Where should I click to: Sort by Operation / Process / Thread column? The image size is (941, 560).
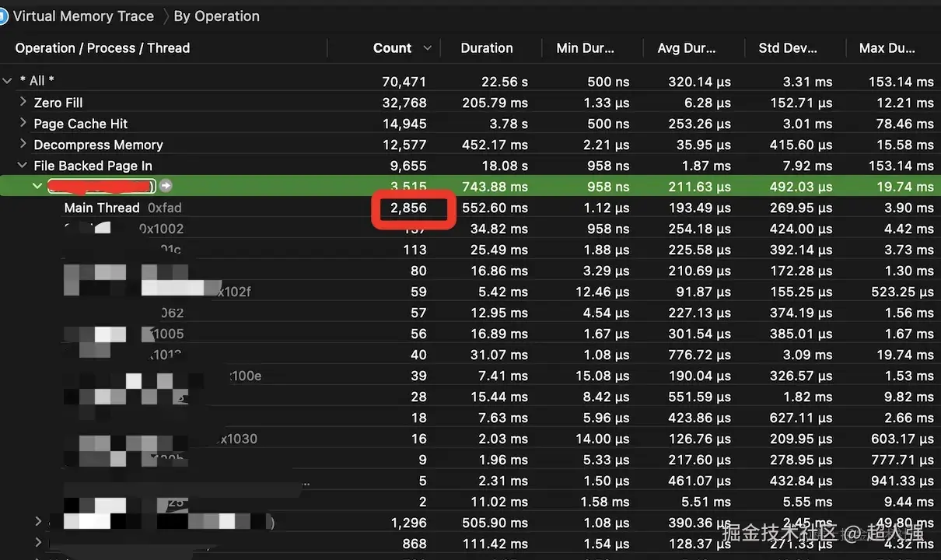[x=103, y=48]
